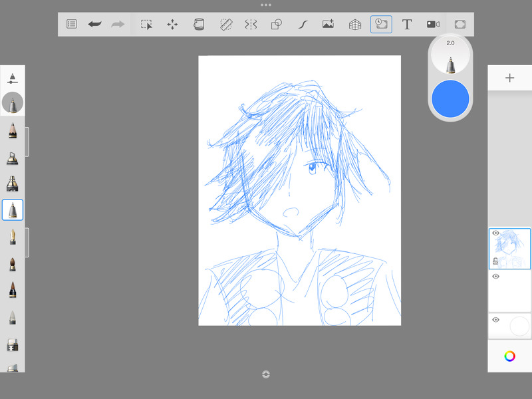Select the Fountain ink pen brush
532x399 pixels.
point(13,237)
